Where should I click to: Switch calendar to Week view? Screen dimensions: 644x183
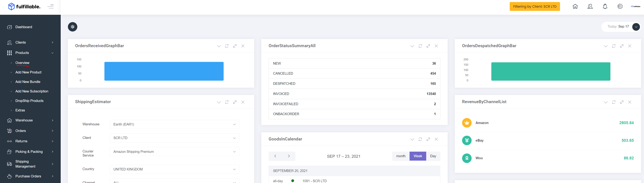[x=418, y=156]
